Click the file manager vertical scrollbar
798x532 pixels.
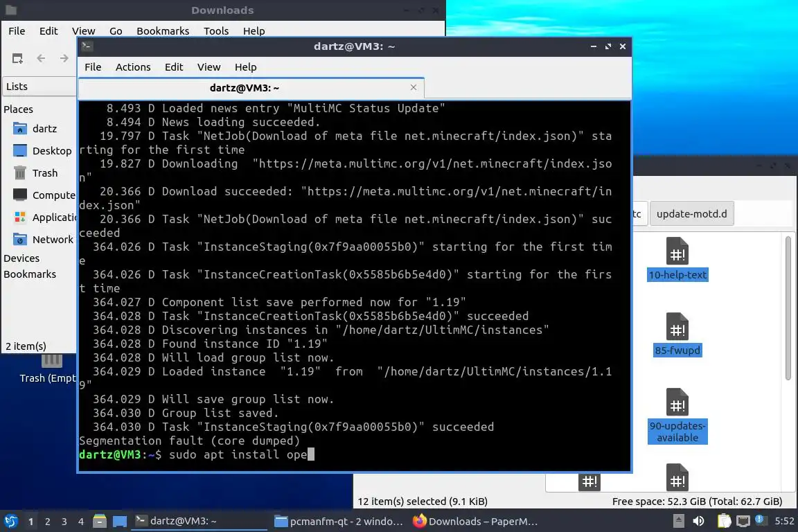click(788, 308)
